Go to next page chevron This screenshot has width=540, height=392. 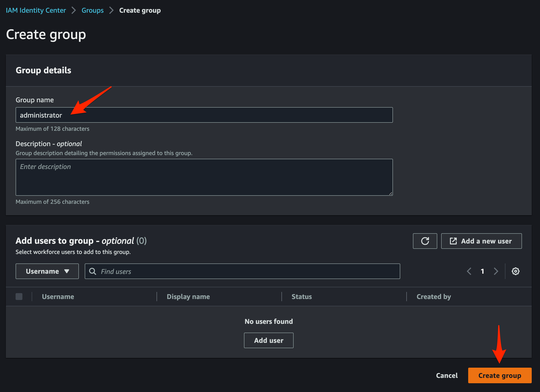point(496,271)
